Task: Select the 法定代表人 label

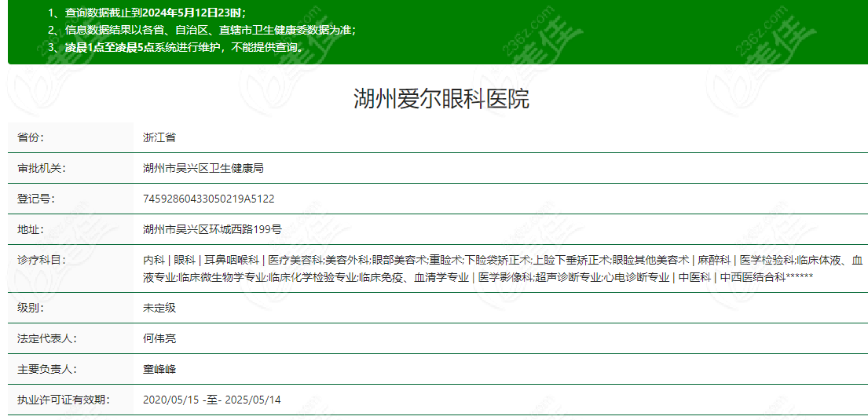Action: click(47, 338)
